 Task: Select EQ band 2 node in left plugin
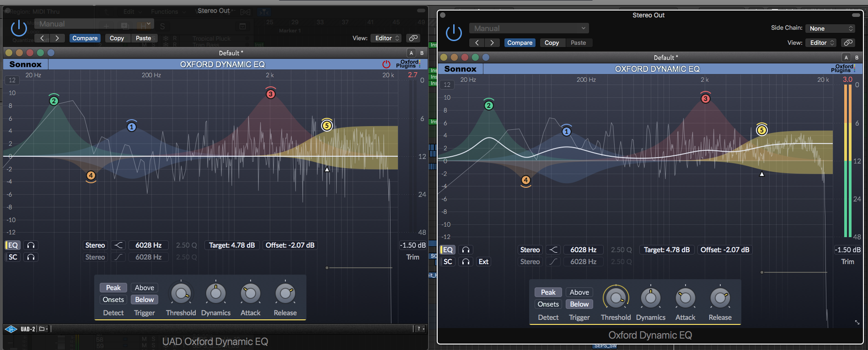click(x=54, y=101)
